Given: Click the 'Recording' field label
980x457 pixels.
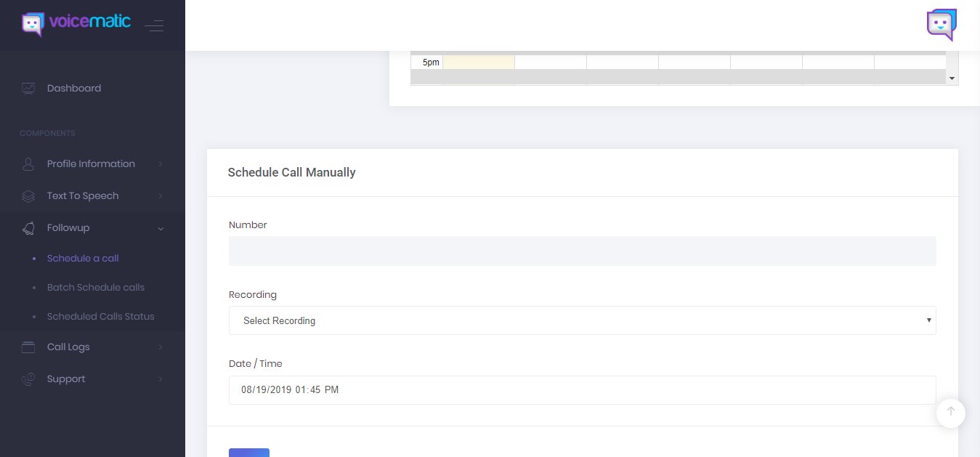Looking at the screenshot, I should pos(253,295).
